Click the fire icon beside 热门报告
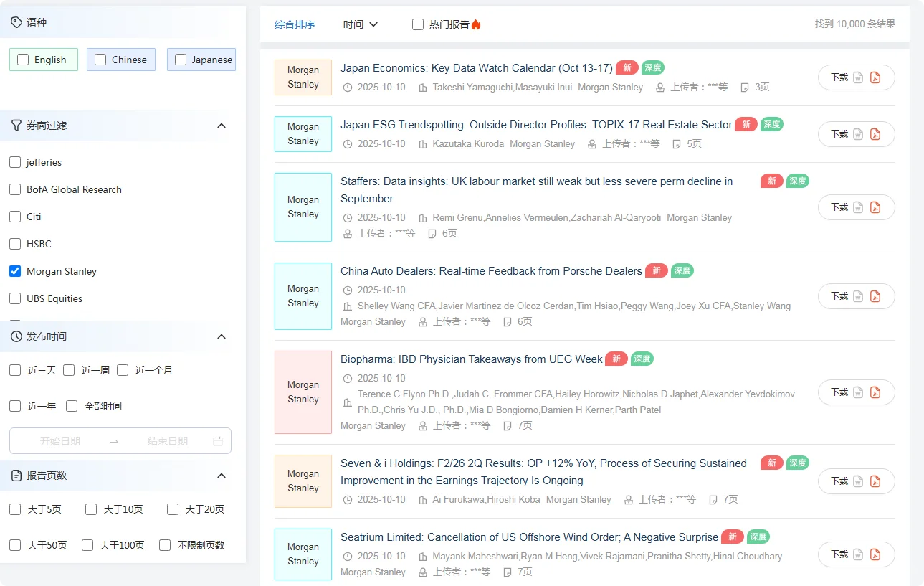This screenshot has height=586, width=924. pyautogui.click(x=476, y=24)
